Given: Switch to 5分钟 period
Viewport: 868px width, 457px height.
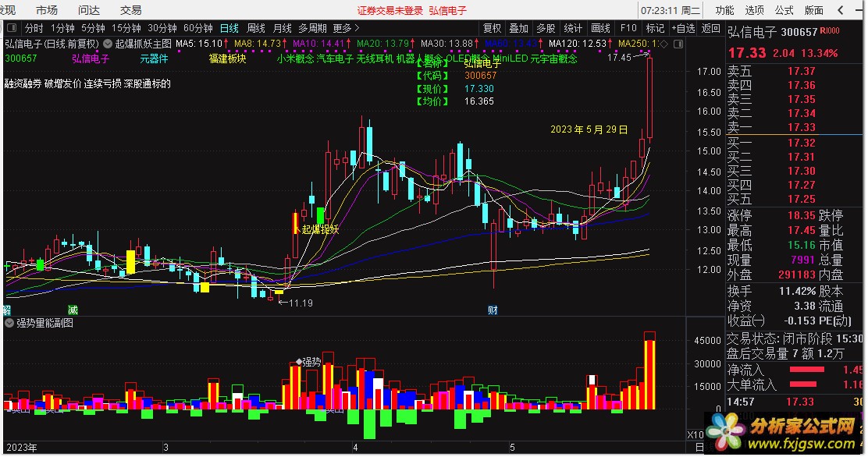Looking at the screenshot, I should [92, 27].
